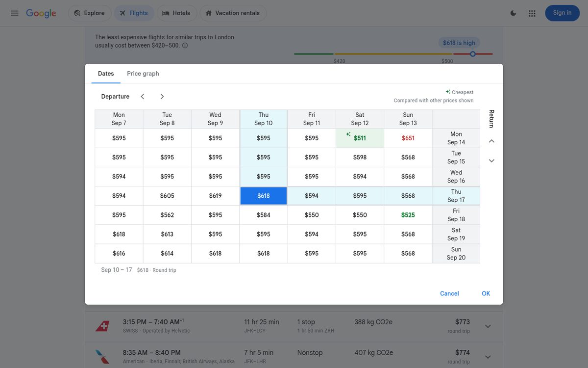Click the Sun Sep 13 column header
The height and width of the screenshot is (368, 588).
(x=408, y=119)
